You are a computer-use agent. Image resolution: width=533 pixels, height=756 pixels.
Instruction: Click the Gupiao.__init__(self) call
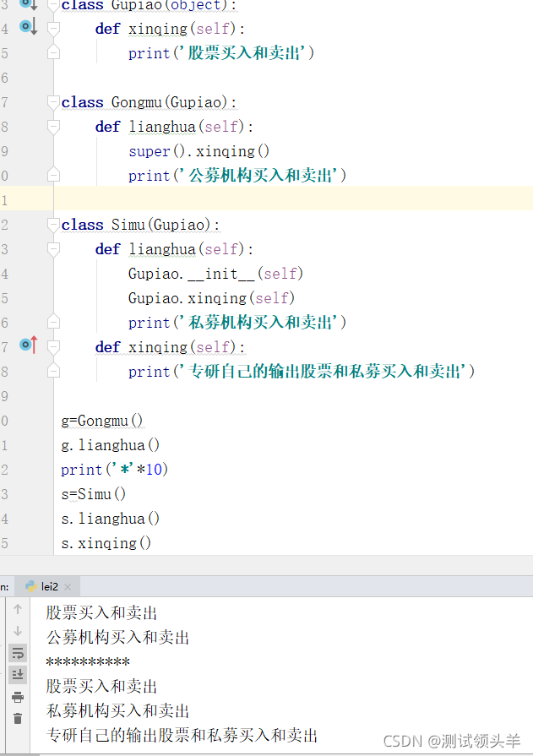click(215, 274)
